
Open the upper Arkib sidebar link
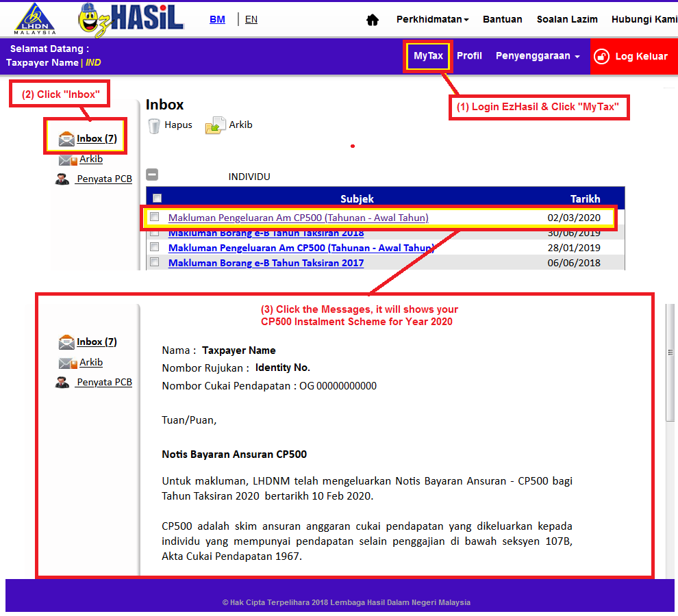tap(91, 159)
